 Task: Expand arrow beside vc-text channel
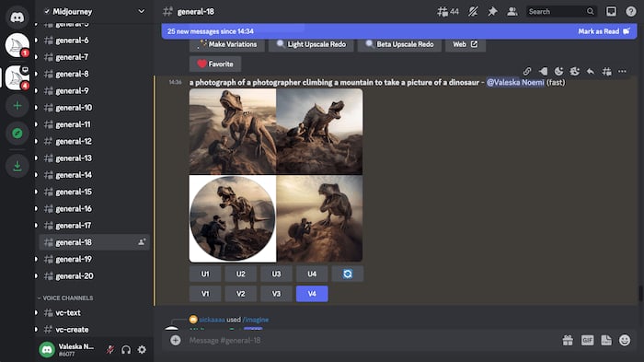tap(36, 312)
